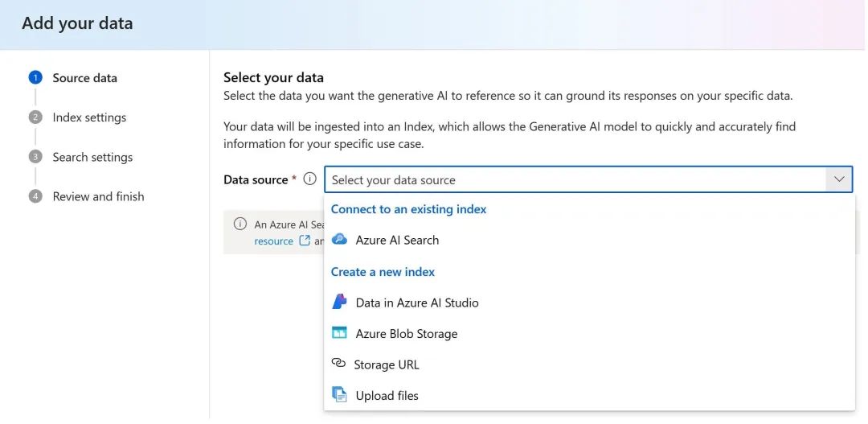Click the info icon beside Data source
Image resolution: width=868 pixels, height=424 pixels.
[309, 179]
